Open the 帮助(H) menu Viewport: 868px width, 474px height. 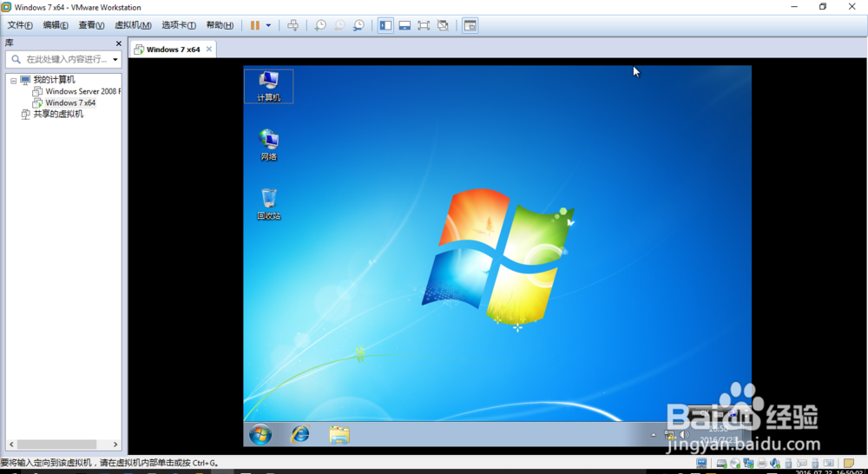(220, 25)
